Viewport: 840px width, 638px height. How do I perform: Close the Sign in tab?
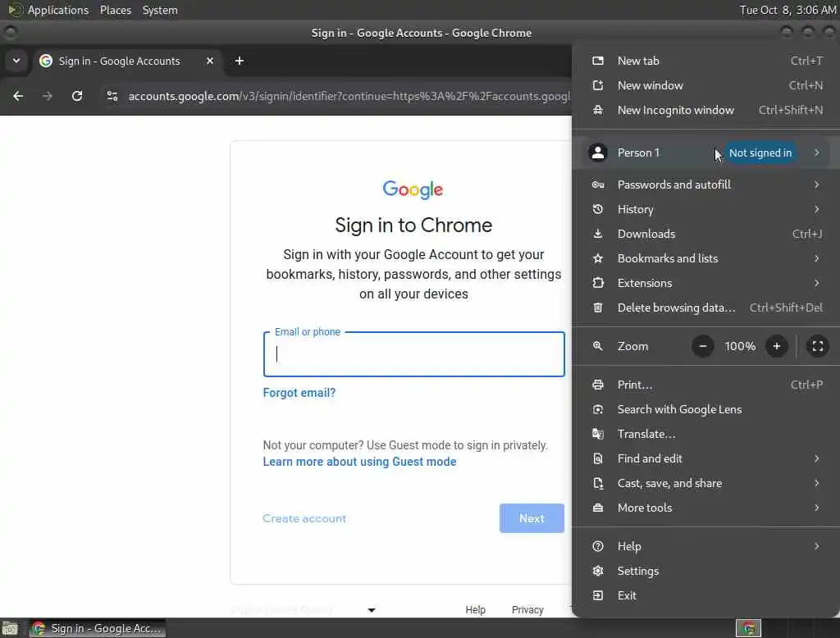[210, 61]
